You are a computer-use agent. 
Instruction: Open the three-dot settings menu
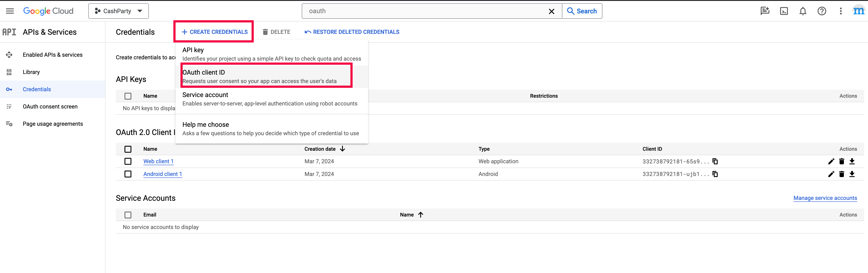(x=840, y=11)
